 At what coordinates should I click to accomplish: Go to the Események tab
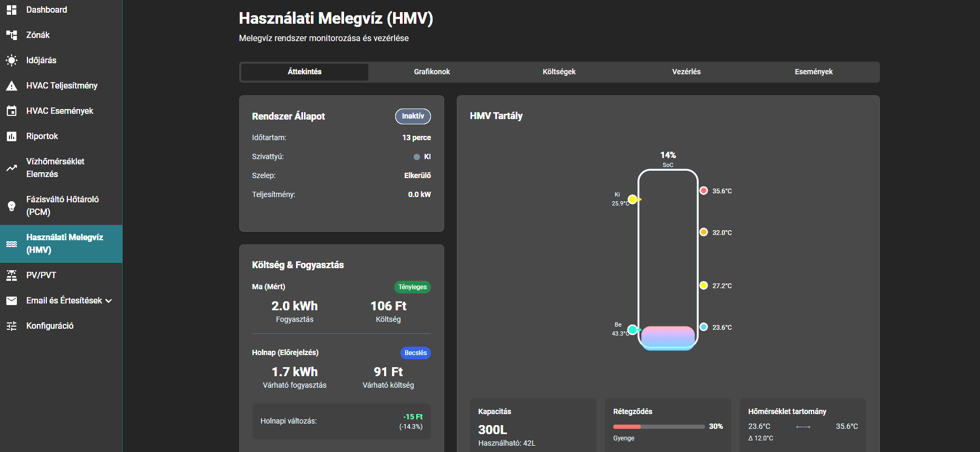coord(814,72)
